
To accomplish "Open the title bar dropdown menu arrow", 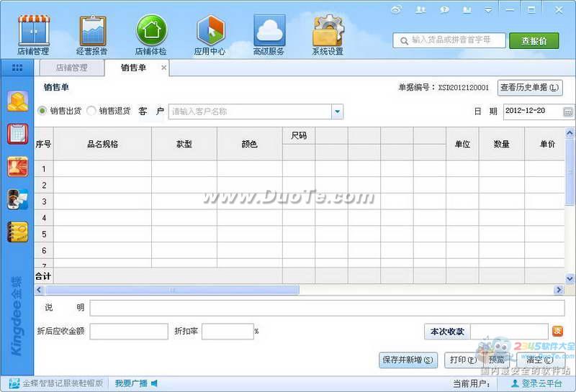I will (x=489, y=9).
